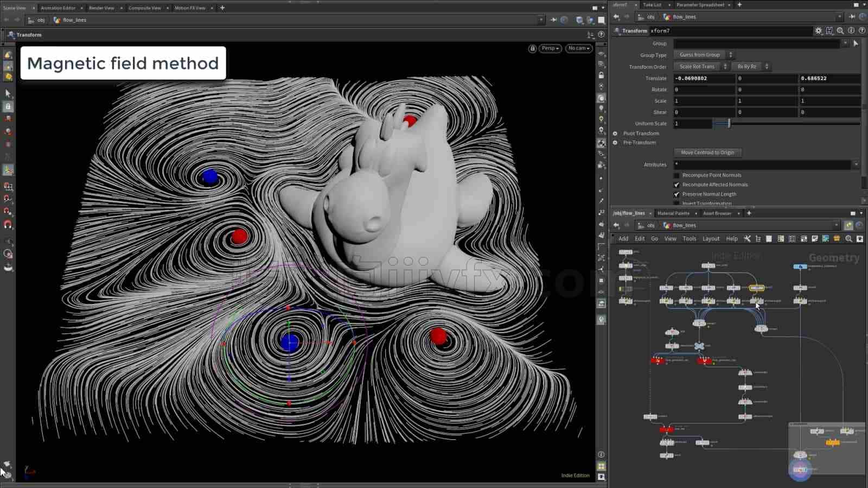Expand Pre-Transform section
The image size is (868, 488).
pyautogui.click(x=615, y=143)
